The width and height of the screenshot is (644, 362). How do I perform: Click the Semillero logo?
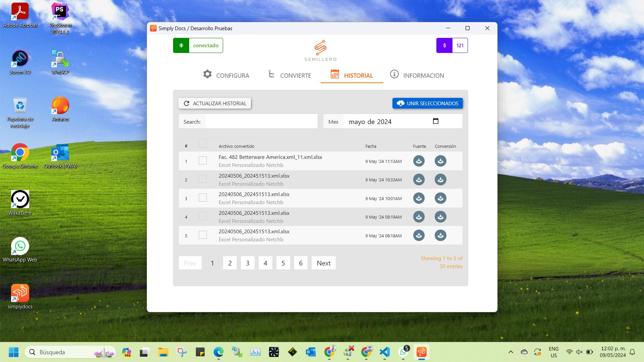320,51
